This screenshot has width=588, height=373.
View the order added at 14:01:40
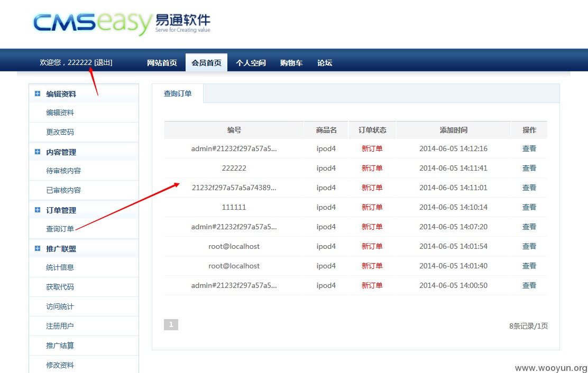(x=529, y=266)
